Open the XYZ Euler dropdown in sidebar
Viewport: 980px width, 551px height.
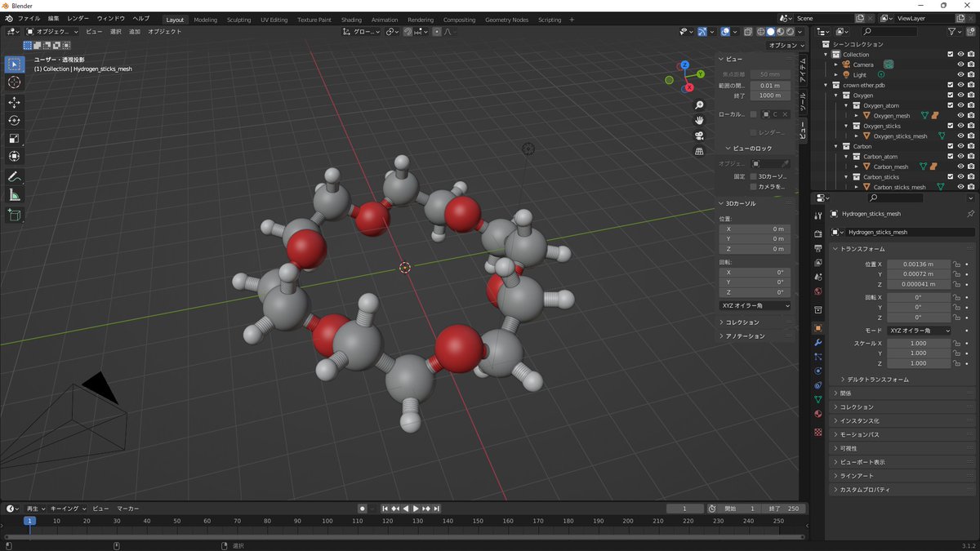[x=755, y=305]
